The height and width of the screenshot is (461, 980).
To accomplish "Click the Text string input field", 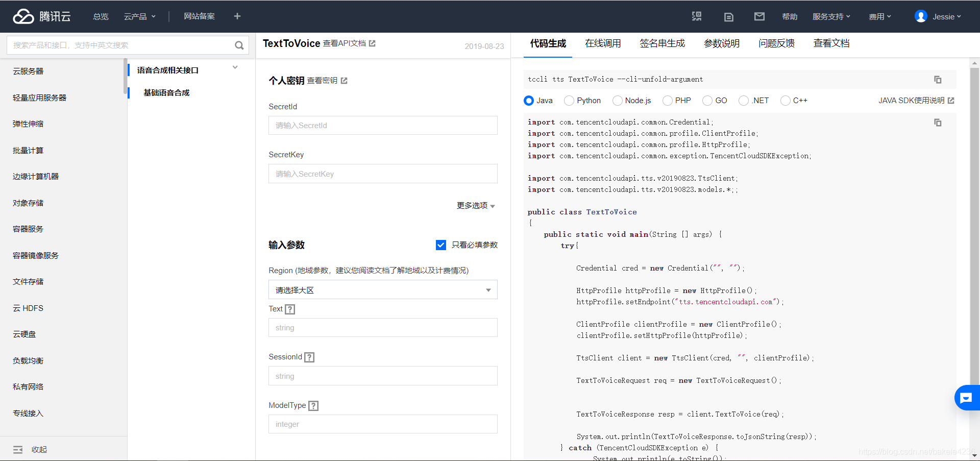I will pos(383,328).
